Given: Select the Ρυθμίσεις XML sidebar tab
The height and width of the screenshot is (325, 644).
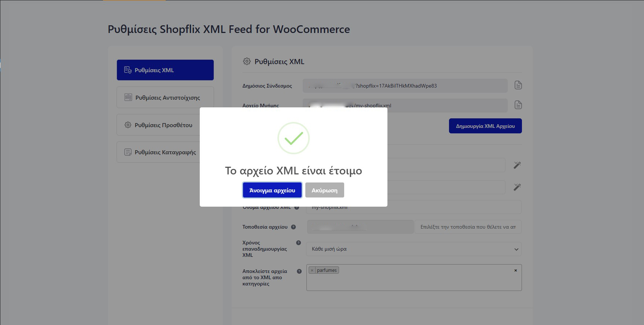Looking at the screenshot, I should 165,70.
